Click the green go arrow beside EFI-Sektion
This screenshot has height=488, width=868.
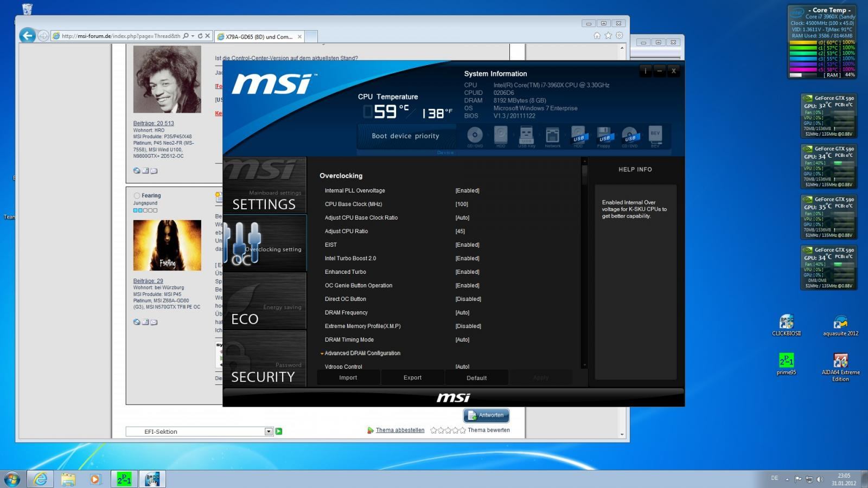click(279, 432)
